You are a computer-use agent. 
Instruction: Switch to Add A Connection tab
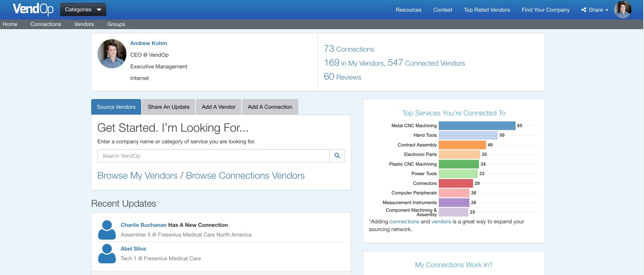[x=270, y=107]
